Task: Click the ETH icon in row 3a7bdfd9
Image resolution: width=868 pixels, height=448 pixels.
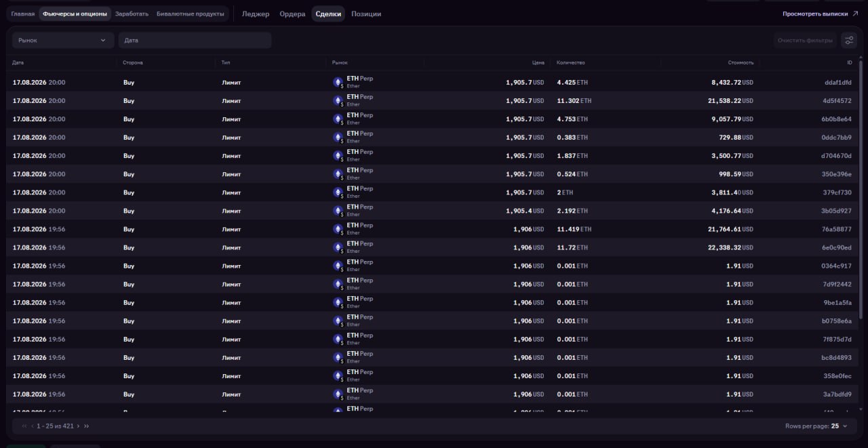Action: pos(338,394)
